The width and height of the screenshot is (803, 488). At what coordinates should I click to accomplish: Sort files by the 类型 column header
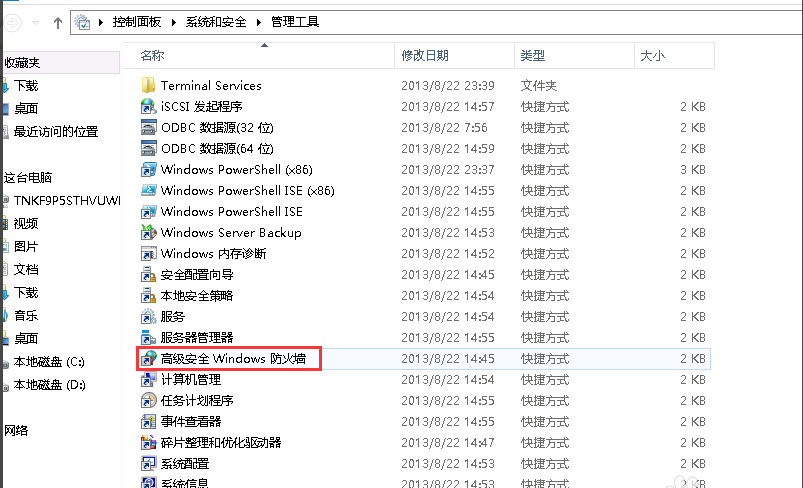point(533,56)
